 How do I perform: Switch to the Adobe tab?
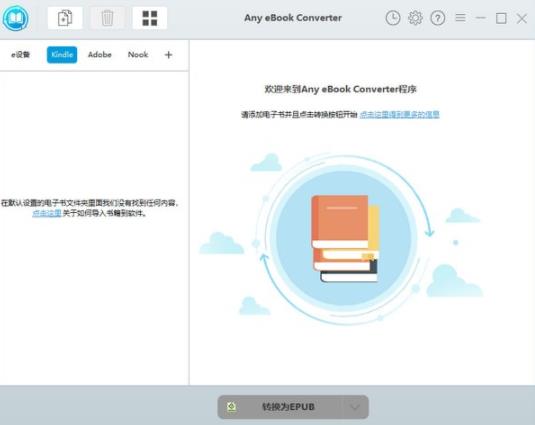click(x=100, y=55)
